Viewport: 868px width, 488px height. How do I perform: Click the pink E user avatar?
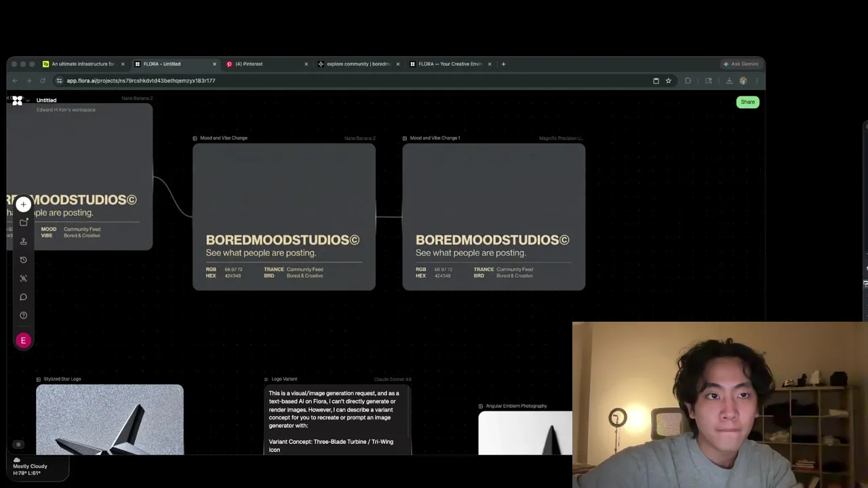point(23,340)
